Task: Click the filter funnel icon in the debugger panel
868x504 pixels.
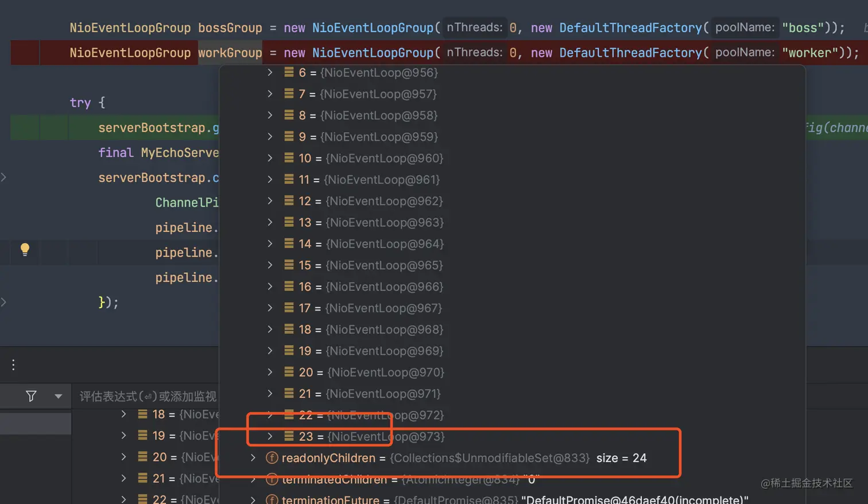Action: [31, 396]
